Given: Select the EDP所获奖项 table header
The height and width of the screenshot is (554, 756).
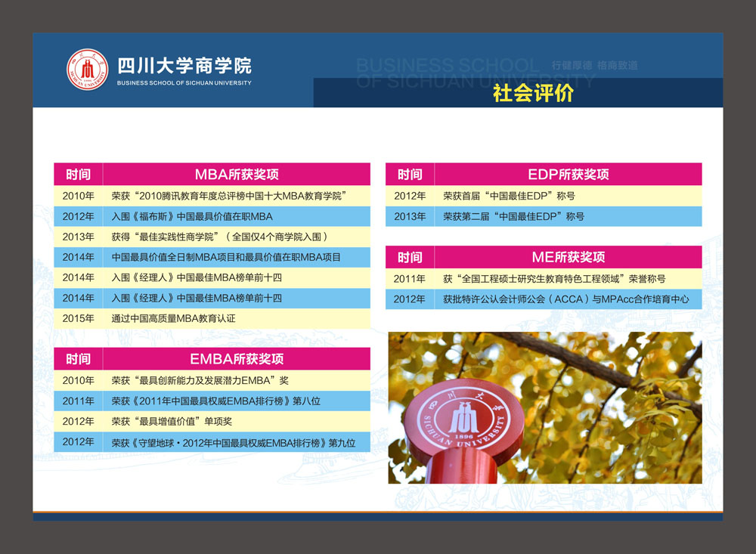Looking at the screenshot, I should tap(568, 174).
